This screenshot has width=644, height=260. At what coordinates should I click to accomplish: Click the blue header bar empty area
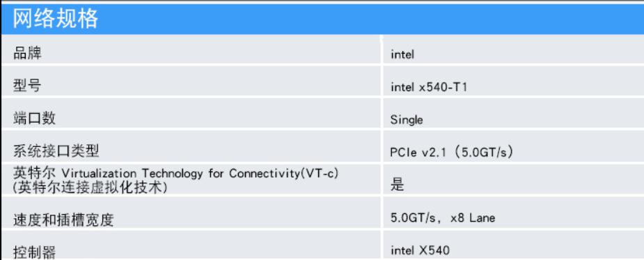click(x=370, y=19)
